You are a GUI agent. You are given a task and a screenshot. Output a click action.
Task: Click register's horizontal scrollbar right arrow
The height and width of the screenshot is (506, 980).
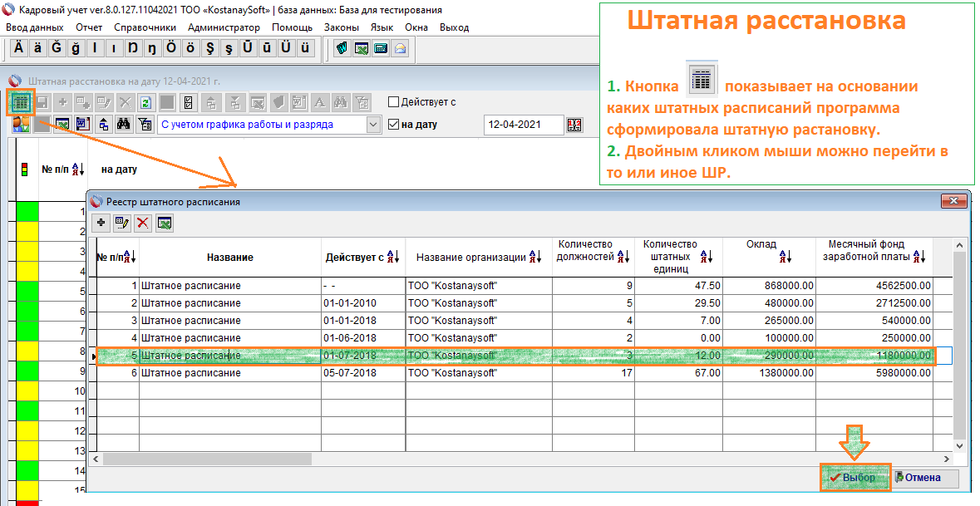click(947, 459)
